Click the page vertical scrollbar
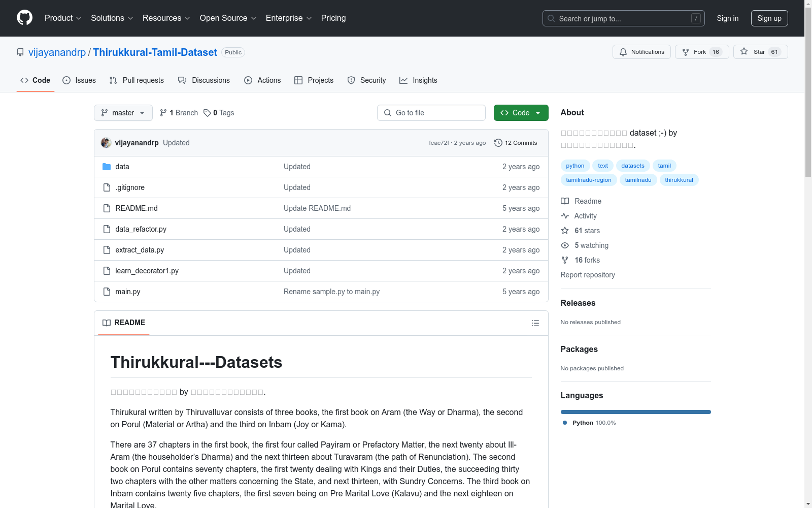812x508 pixels. 808,91
